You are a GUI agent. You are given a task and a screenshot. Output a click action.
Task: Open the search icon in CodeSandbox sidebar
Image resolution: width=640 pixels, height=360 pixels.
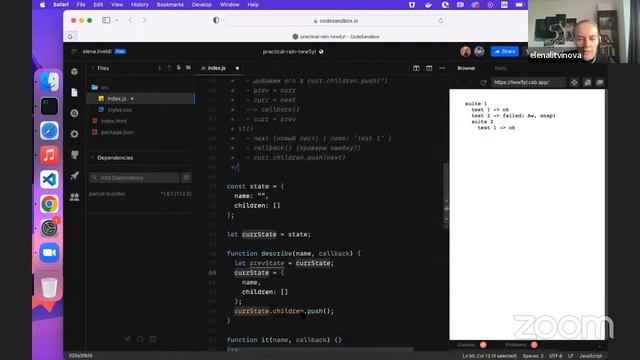click(x=74, y=113)
